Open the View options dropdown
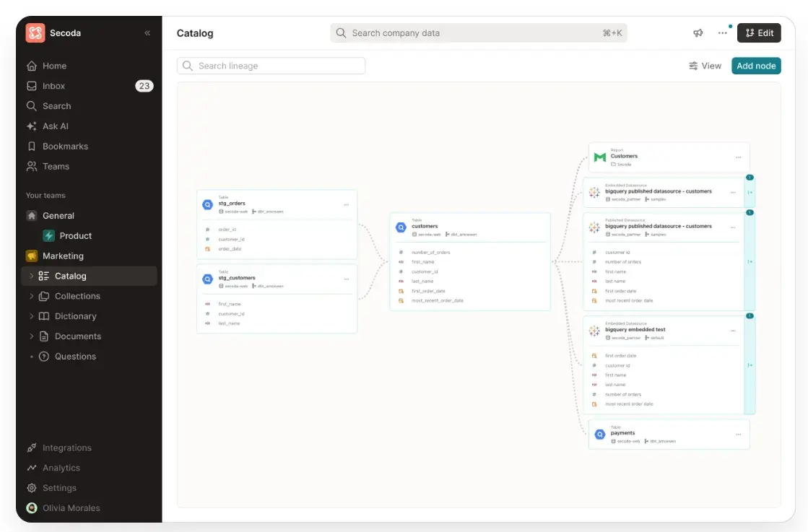The height and width of the screenshot is (532, 808). click(x=705, y=66)
